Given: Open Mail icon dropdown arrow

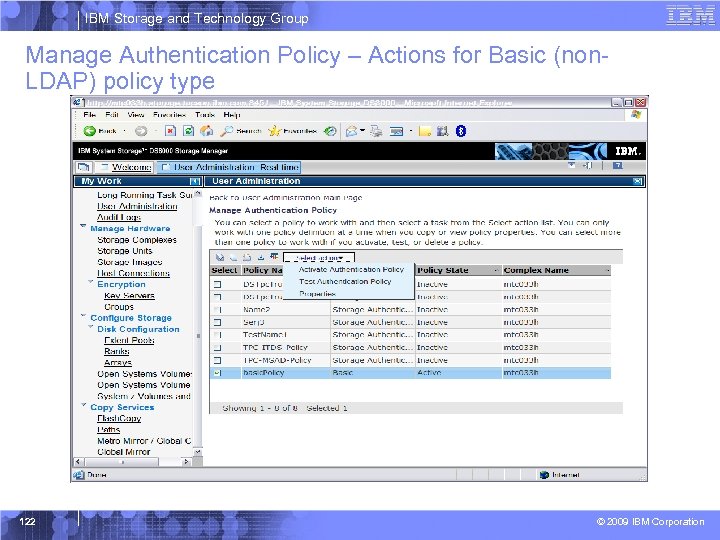Looking at the screenshot, I should click(x=362, y=131).
